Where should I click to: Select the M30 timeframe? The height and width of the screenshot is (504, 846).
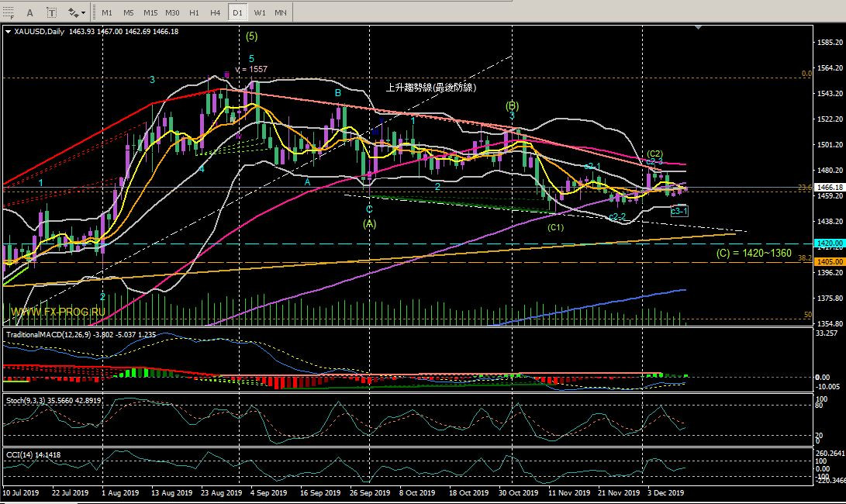pos(173,12)
